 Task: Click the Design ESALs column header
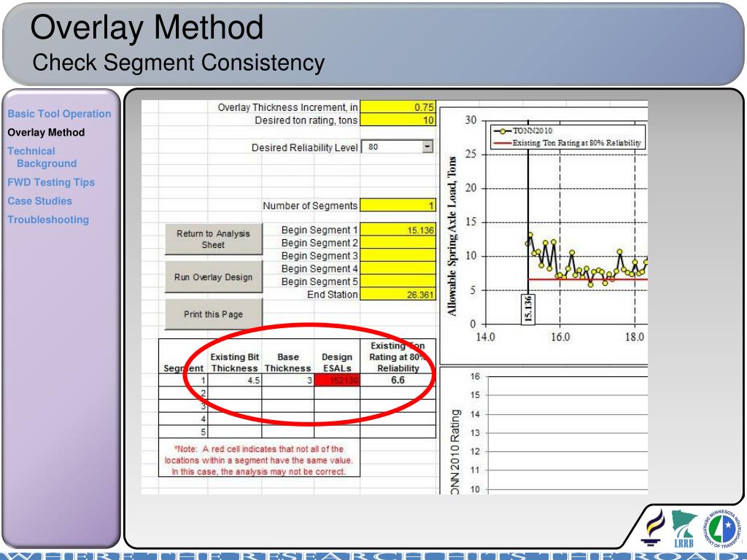pos(337,362)
